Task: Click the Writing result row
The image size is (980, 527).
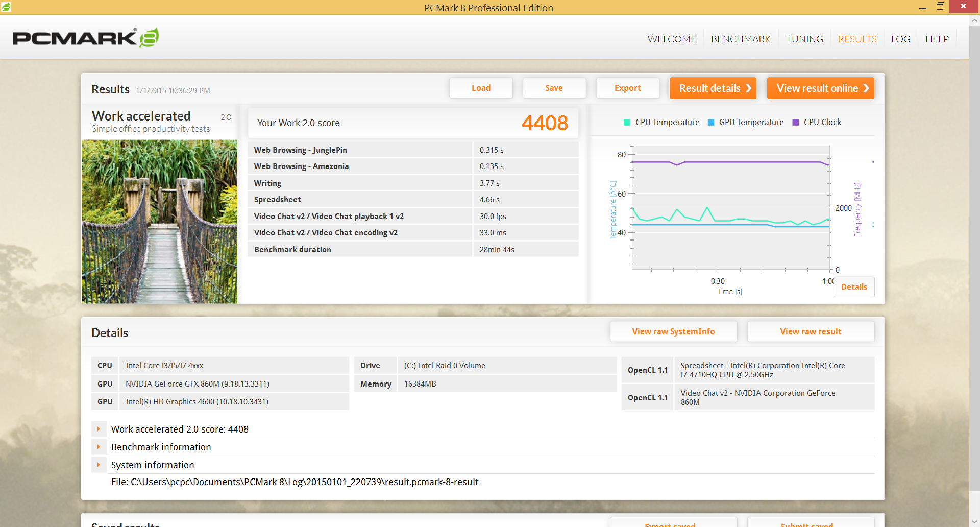Action: point(413,183)
